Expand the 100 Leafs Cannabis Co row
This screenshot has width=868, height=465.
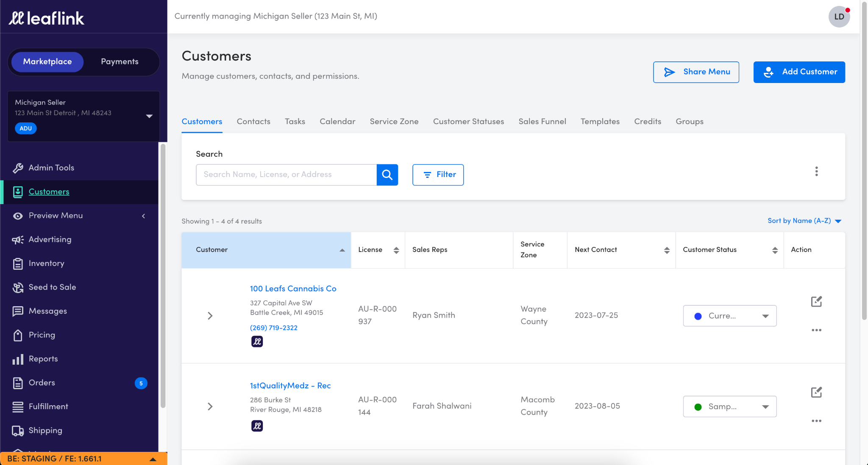tap(210, 316)
